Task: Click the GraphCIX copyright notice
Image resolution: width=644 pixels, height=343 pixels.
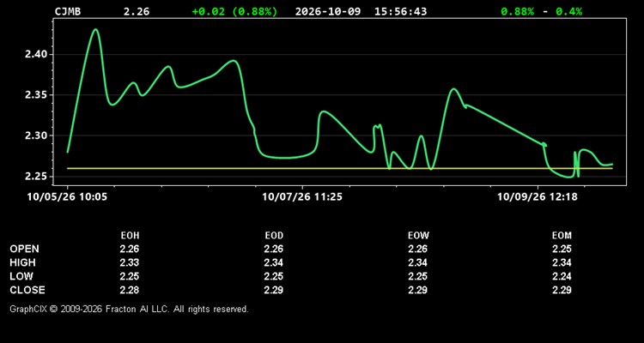Action: pos(129,309)
